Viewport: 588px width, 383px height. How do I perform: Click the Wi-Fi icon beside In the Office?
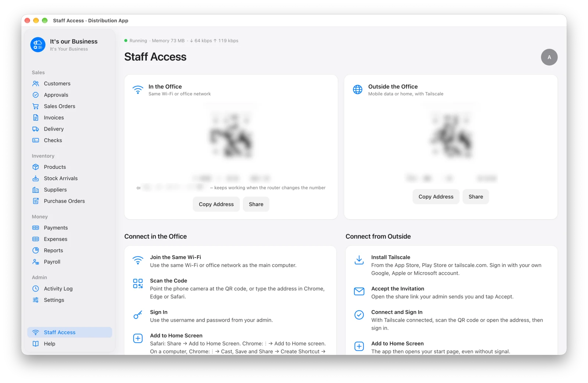(138, 90)
